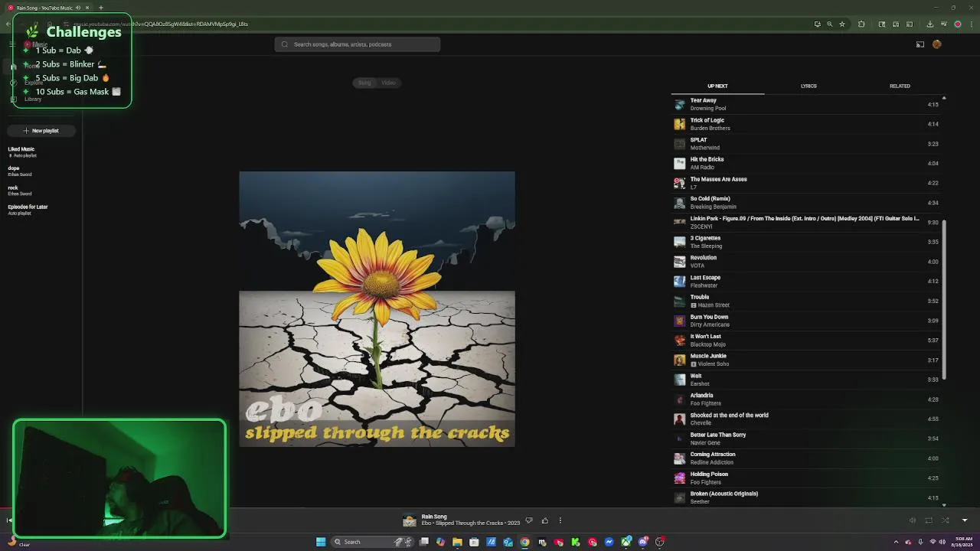The image size is (980, 551).
Task: Open Messenger from the taskbar
Action: (609, 542)
